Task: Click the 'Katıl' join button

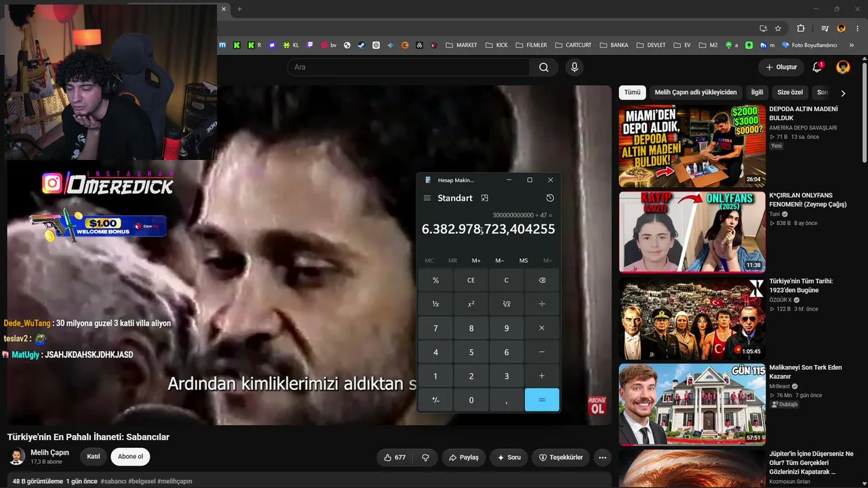Action: [x=94, y=457]
